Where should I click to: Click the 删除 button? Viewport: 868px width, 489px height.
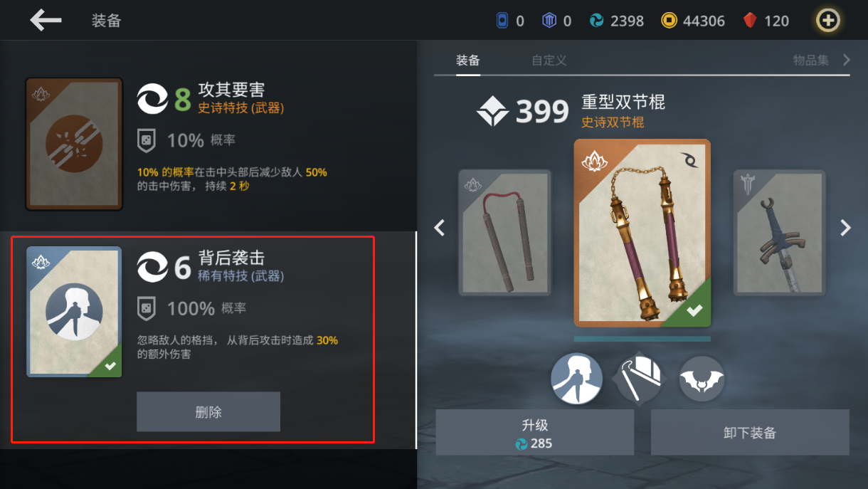pyautogui.click(x=208, y=411)
